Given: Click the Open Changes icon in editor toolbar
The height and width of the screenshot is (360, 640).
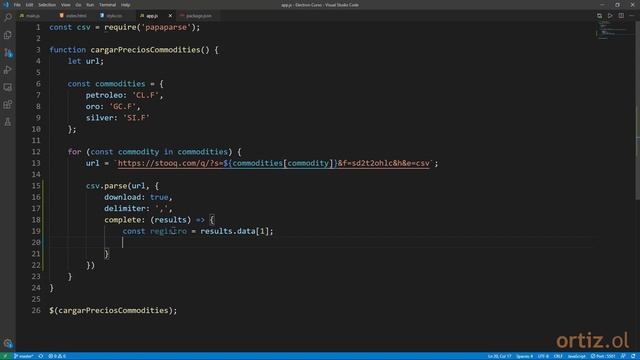Looking at the screenshot, I should tap(599, 16).
